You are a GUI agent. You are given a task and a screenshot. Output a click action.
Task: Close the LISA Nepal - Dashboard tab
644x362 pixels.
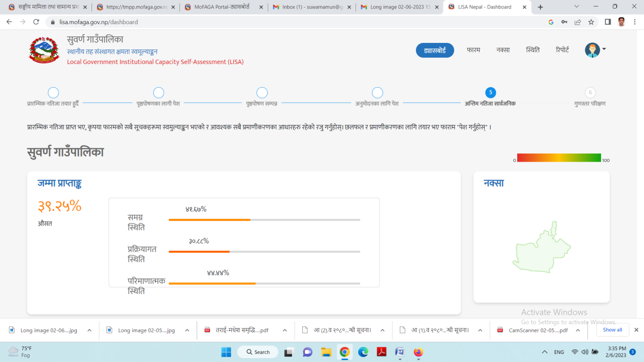[x=524, y=7]
